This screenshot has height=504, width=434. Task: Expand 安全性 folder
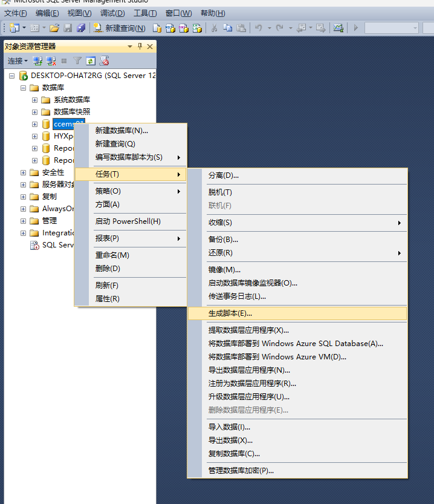23,172
